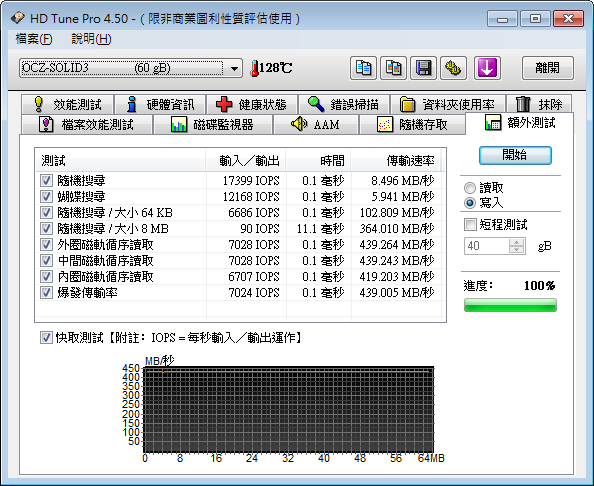Screen dimensions: 594x486
Task: Toggle the 爆發傳輸率 test checkbox
Action: (46, 292)
